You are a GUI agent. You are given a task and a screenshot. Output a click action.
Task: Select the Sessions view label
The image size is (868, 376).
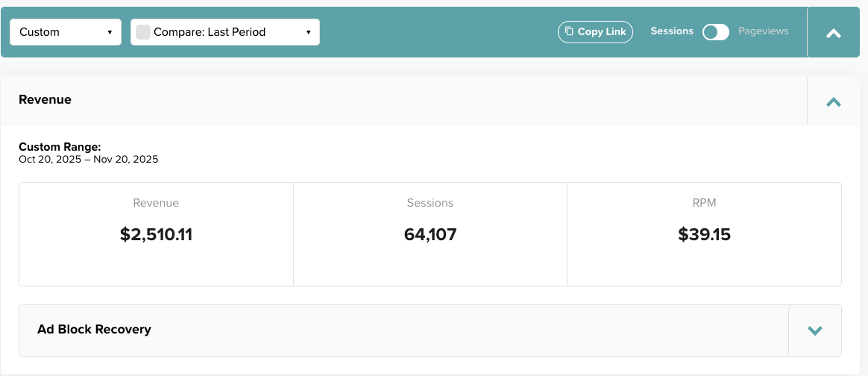click(672, 31)
